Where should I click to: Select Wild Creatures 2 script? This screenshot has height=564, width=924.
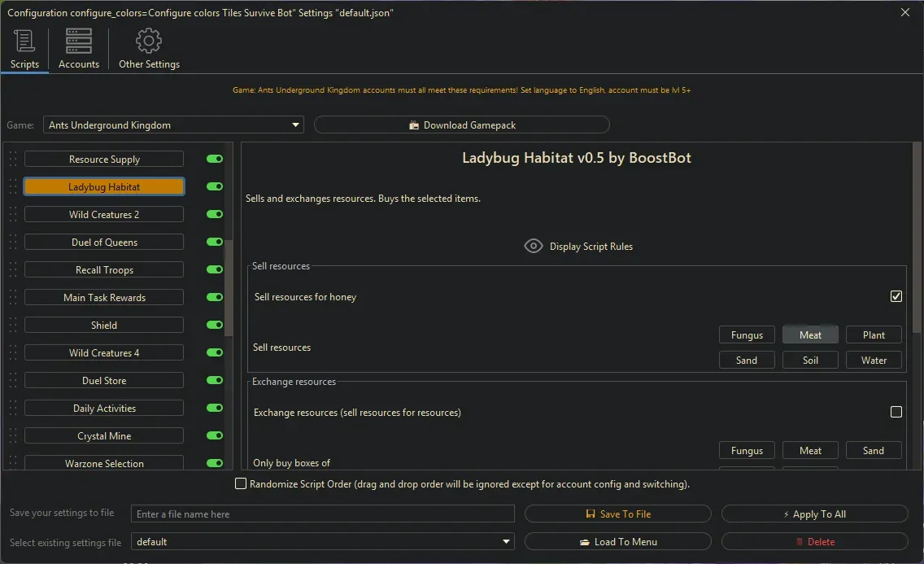click(104, 215)
